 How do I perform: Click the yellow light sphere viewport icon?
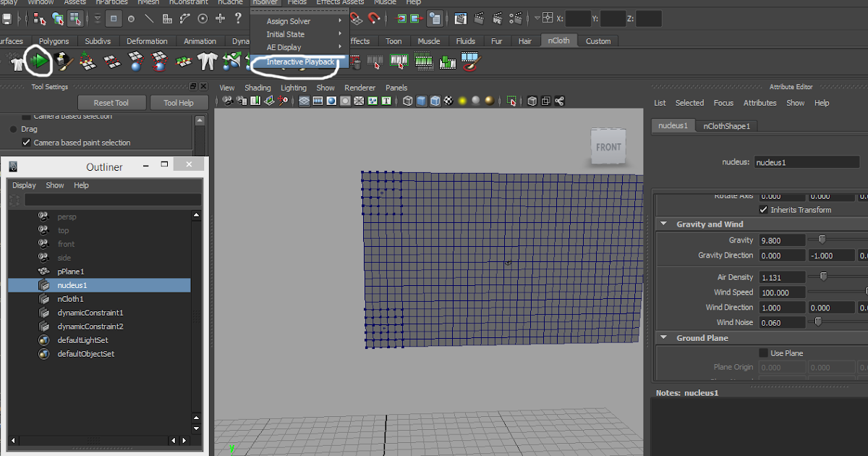[x=462, y=101]
